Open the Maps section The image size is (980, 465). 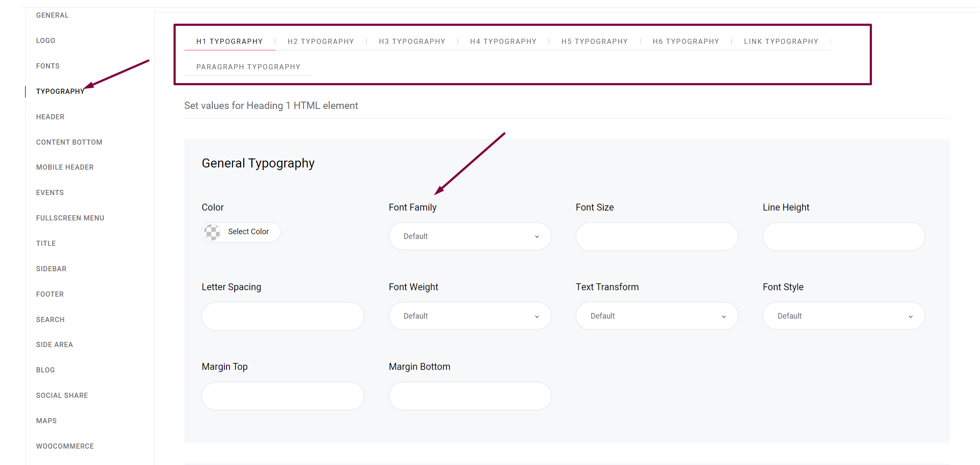(x=47, y=421)
